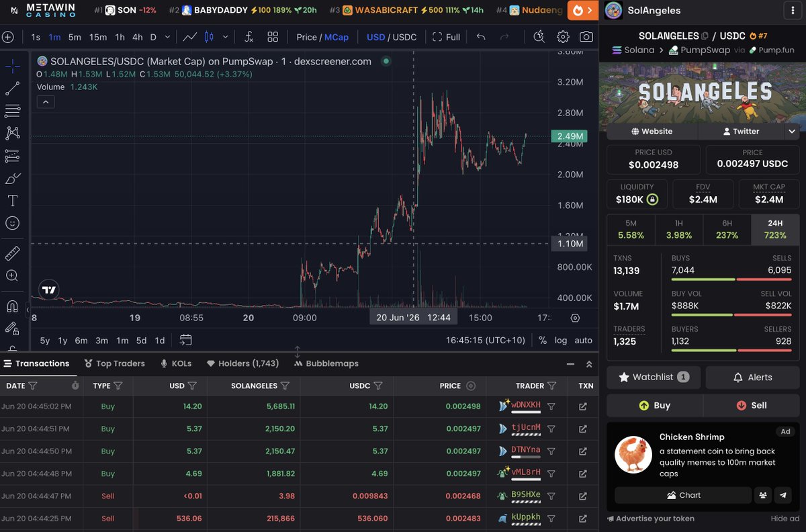Toggle magnet mode in the drawing toolbar
This screenshot has width=806, height=532.
[12, 306]
